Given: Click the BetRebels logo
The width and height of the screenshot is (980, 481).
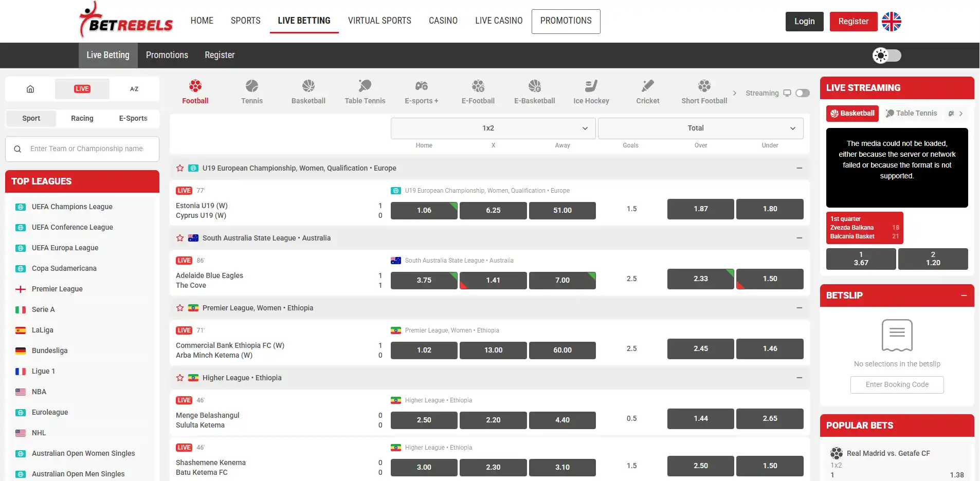Looking at the screenshot, I should pos(126,21).
